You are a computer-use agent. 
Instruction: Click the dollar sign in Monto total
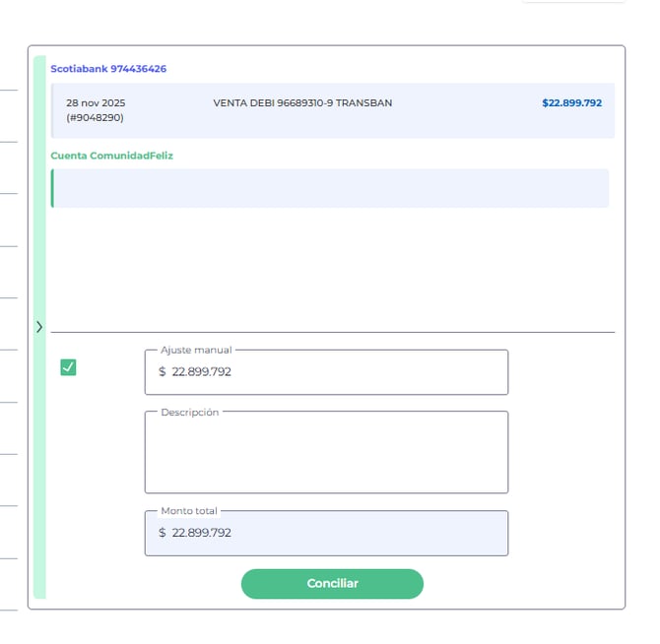[162, 533]
